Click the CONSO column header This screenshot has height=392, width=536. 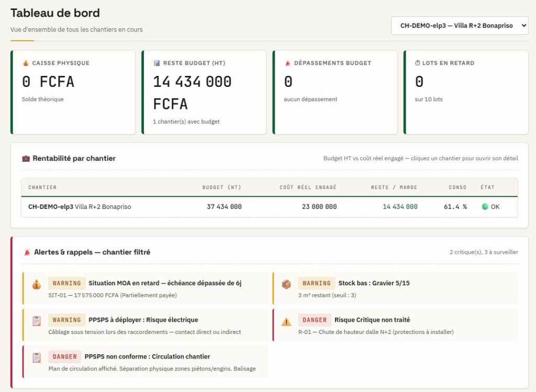coord(457,187)
